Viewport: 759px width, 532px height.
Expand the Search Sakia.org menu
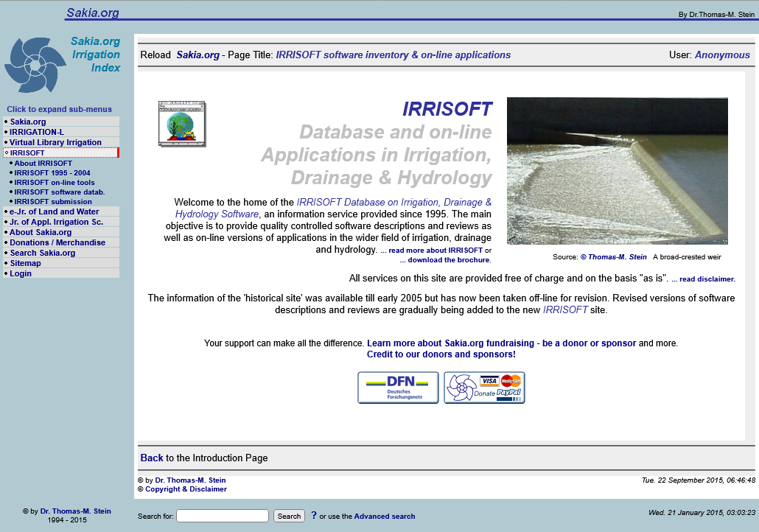pos(61,253)
